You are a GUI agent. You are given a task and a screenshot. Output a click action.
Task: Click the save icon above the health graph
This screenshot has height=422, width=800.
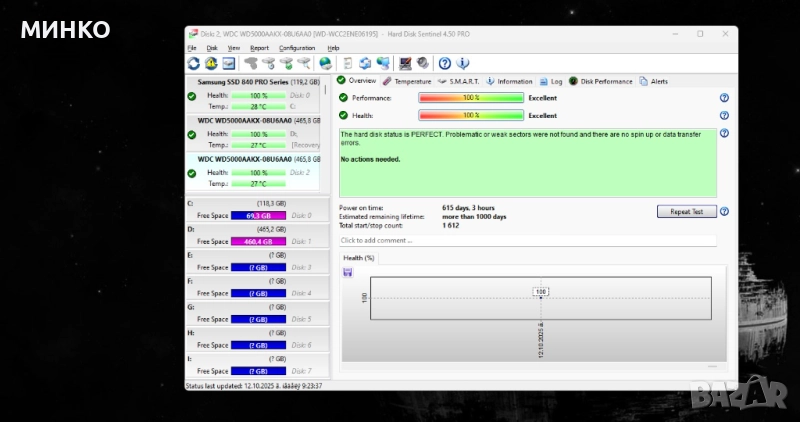click(x=347, y=272)
